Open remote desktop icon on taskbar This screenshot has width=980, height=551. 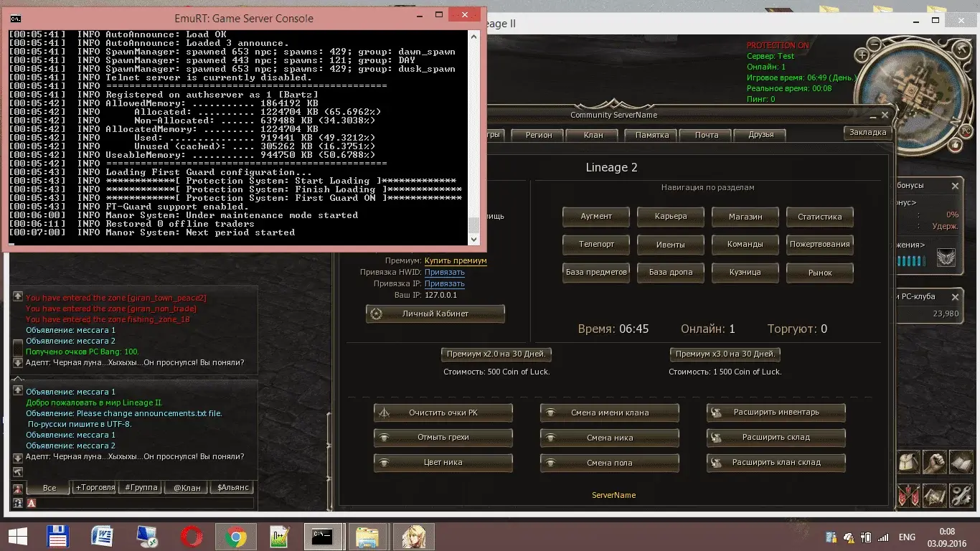tap(146, 537)
